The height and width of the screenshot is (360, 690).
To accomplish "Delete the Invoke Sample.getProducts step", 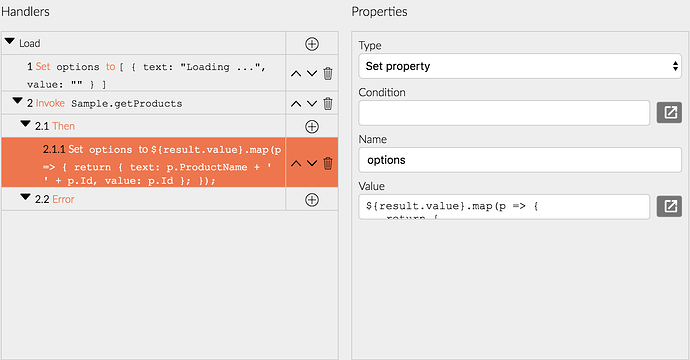I will point(328,103).
